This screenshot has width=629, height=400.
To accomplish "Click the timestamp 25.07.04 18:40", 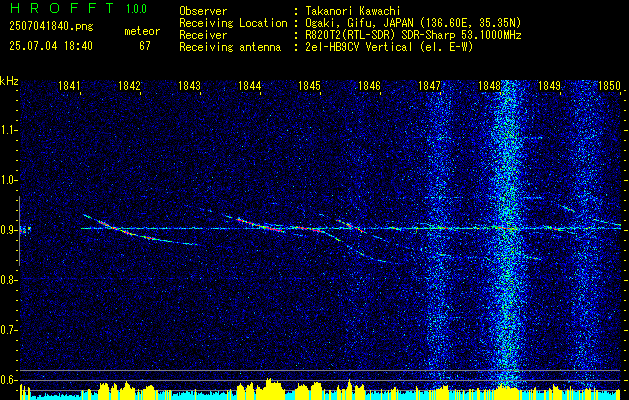I will pyautogui.click(x=51, y=46).
